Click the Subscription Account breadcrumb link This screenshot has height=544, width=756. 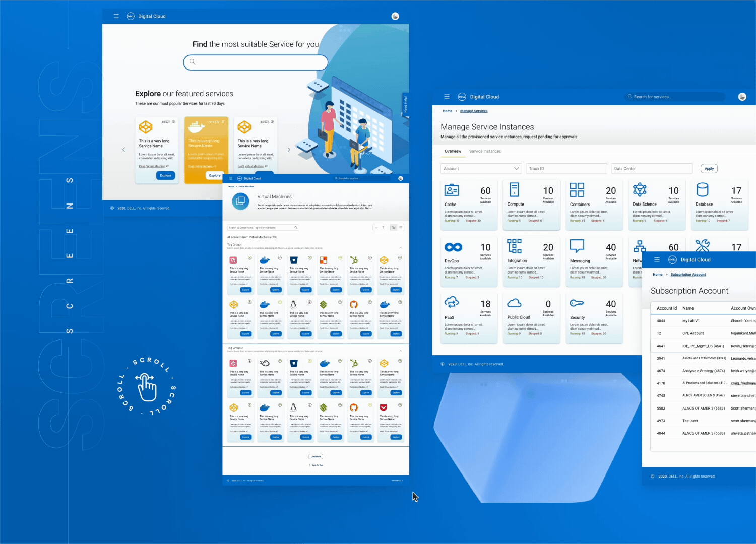[688, 275]
